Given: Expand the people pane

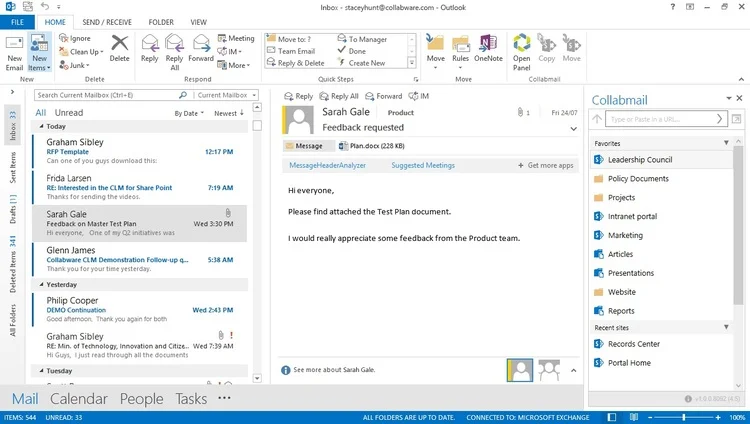Looking at the screenshot, I should (573, 370).
